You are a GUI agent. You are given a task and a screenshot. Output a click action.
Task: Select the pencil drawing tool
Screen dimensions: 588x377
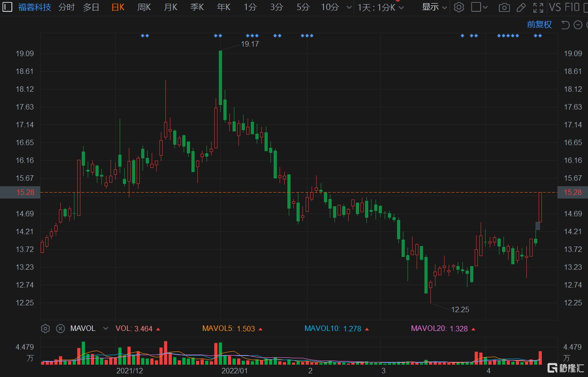[521, 7]
